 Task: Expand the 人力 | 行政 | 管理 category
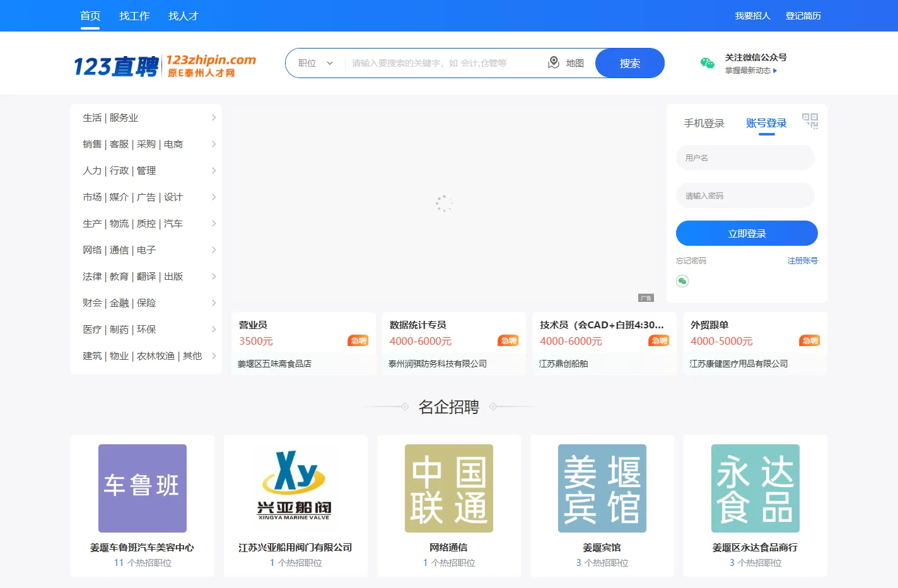pos(146,171)
